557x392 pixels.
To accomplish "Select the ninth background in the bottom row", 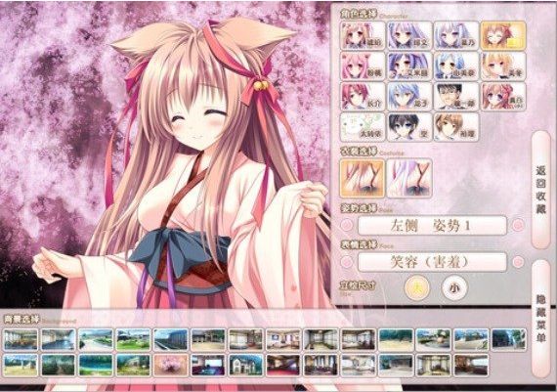I will 321,366.
